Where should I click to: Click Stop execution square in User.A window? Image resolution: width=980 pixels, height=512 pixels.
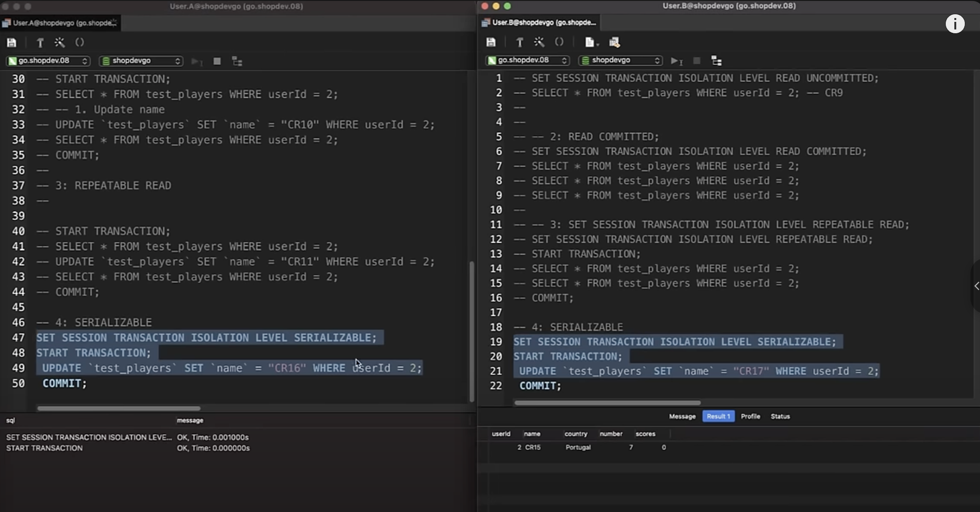(217, 61)
